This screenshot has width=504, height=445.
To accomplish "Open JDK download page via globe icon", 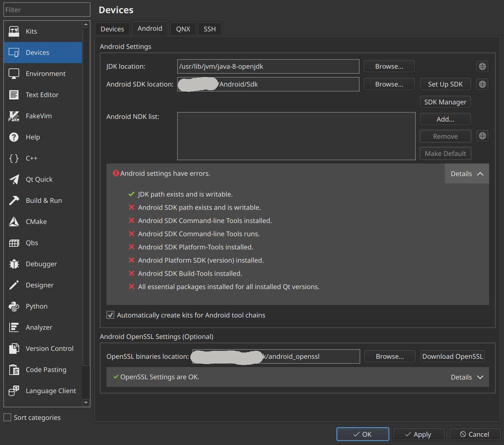I will coord(482,66).
